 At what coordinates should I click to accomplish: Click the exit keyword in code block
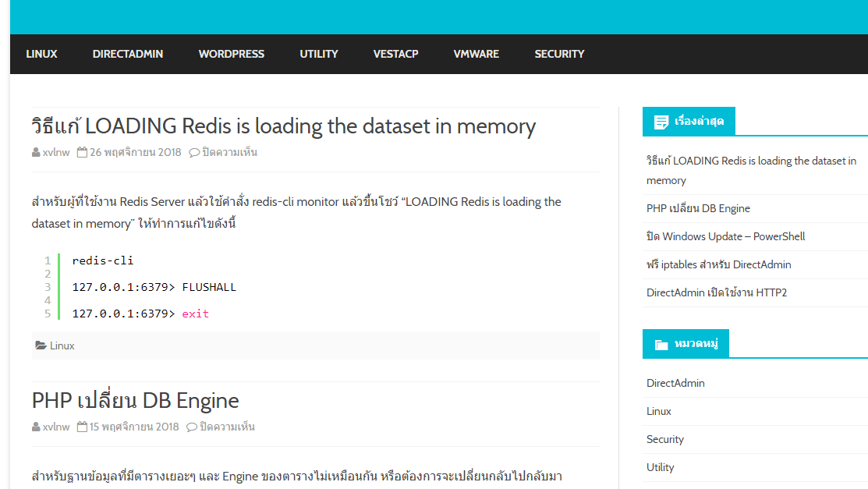(196, 314)
